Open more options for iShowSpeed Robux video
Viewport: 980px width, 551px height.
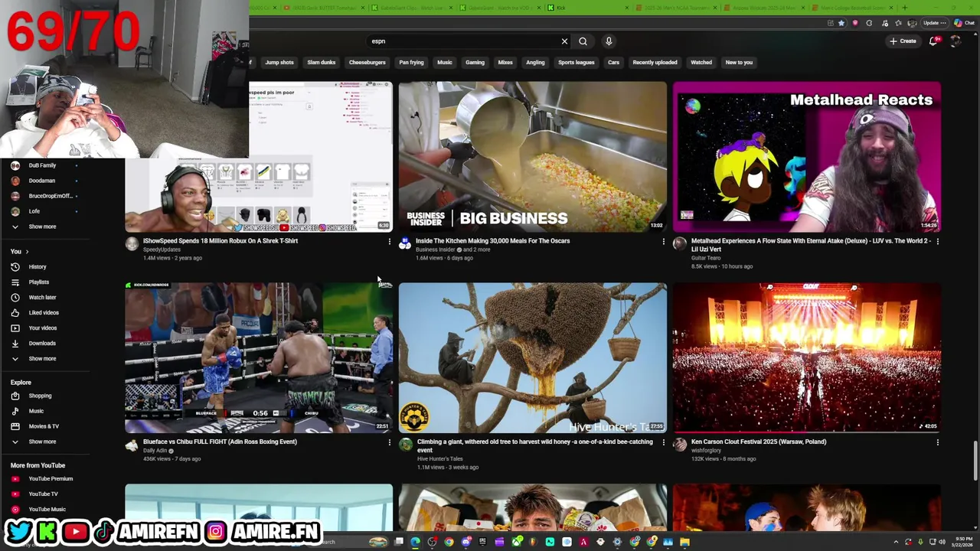pyautogui.click(x=390, y=242)
